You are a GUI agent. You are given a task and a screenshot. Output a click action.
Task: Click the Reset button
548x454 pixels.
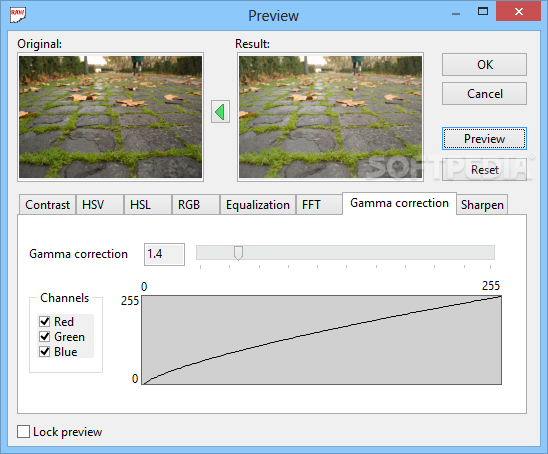(x=484, y=170)
